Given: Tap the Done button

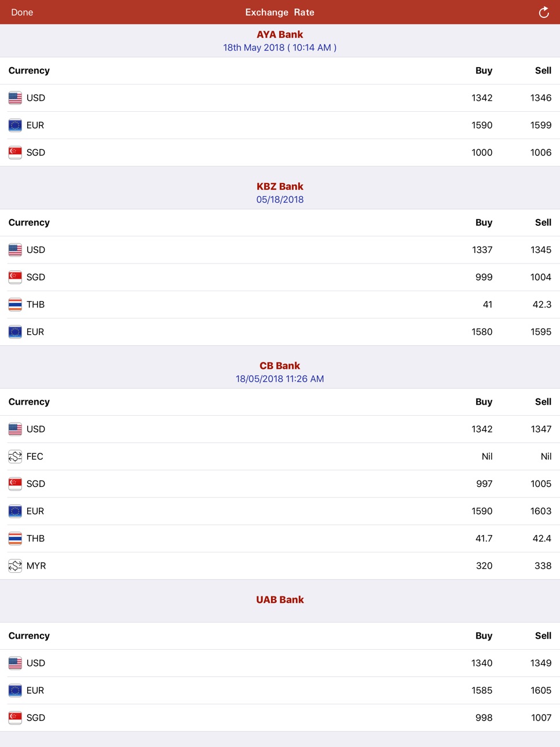Looking at the screenshot, I should [x=22, y=12].
